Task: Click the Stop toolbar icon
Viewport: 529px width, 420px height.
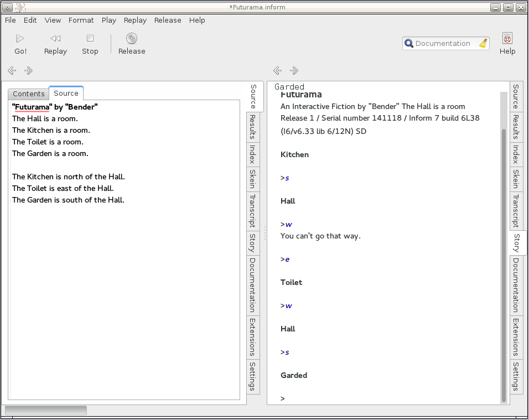Action: click(90, 38)
